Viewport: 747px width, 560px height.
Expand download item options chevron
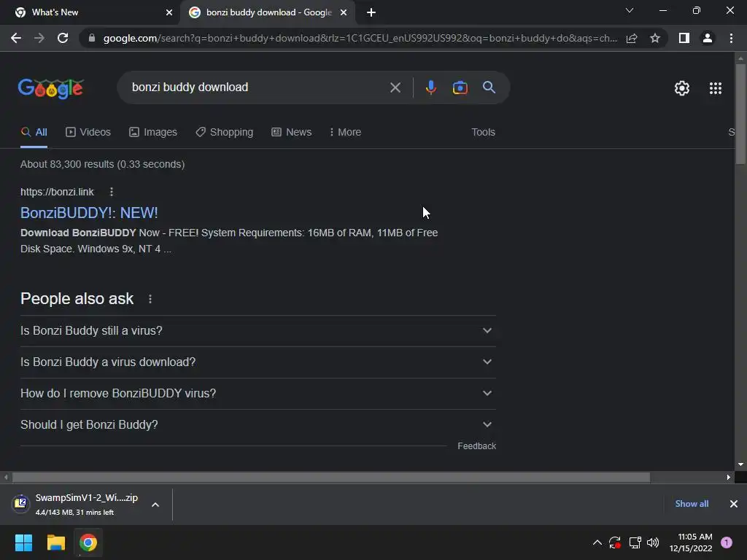pyautogui.click(x=155, y=505)
